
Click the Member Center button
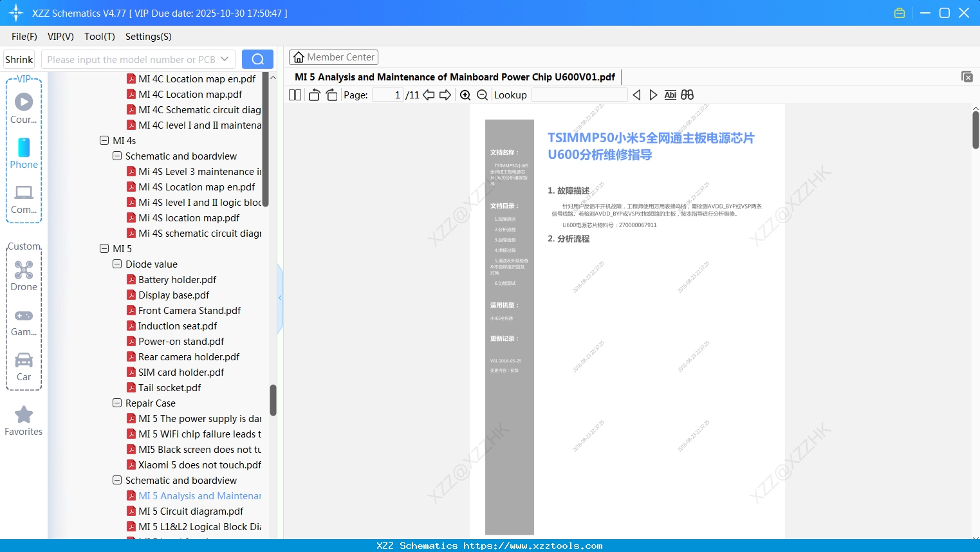tap(333, 57)
